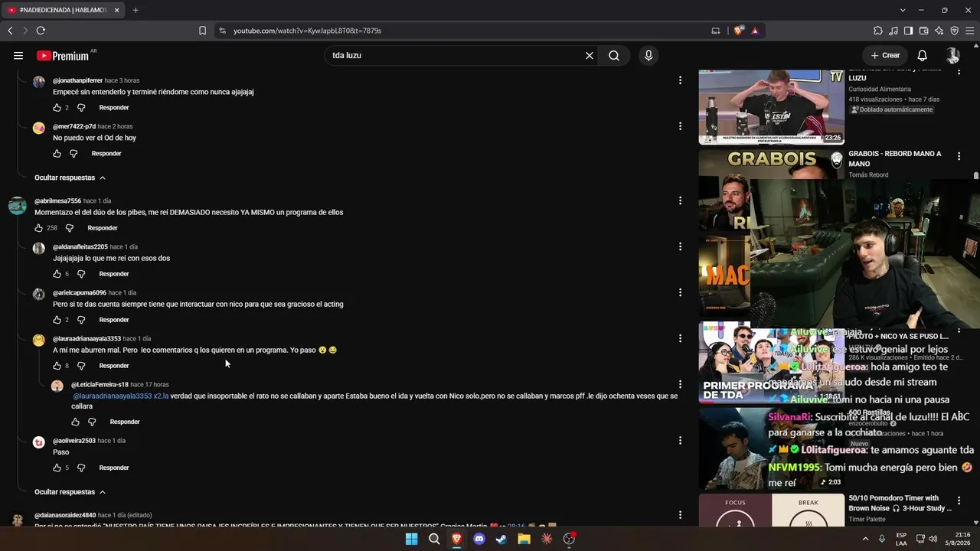Like the reply by @LeticiaFerreira-s18

pyautogui.click(x=75, y=422)
